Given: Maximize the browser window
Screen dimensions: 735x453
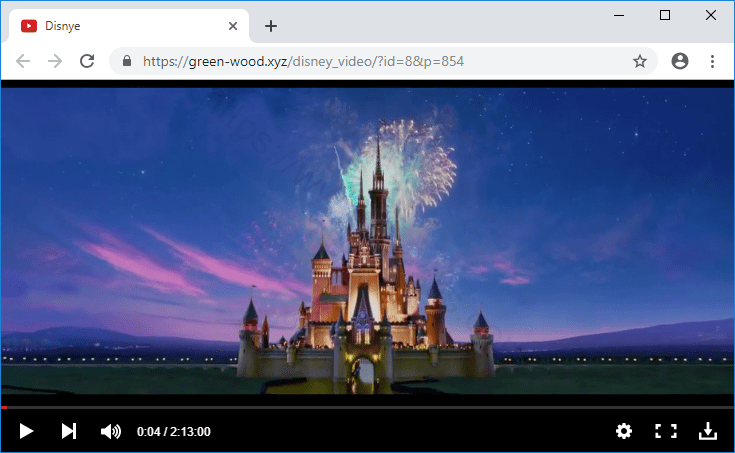Looking at the screenshot, I should point(665,15).
